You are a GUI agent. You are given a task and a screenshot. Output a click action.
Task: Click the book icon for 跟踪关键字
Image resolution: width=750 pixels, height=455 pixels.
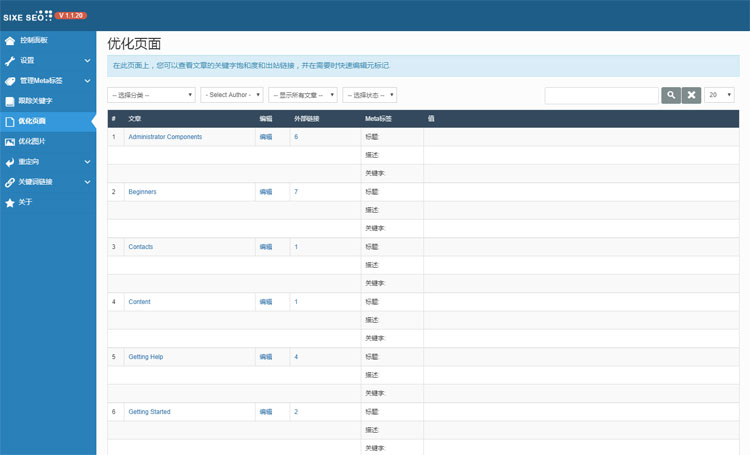pyautogui.click(x=10, y=101)
